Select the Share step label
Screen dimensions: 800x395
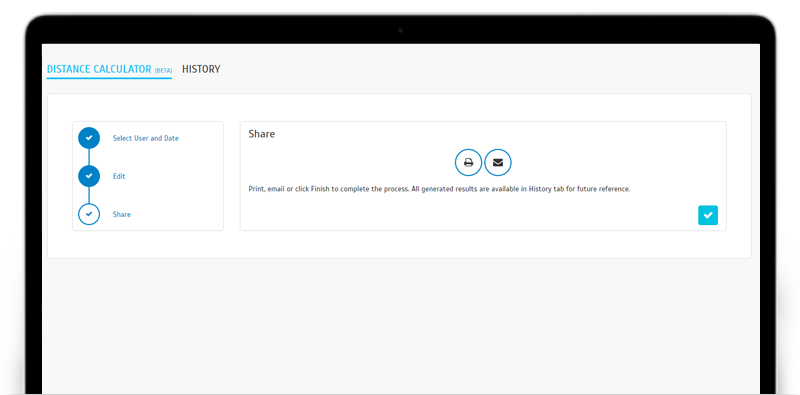(x=121, y=214)
